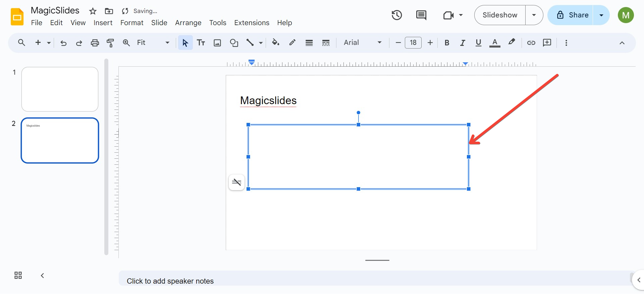Open the Extensions menu

pos(252,23)
